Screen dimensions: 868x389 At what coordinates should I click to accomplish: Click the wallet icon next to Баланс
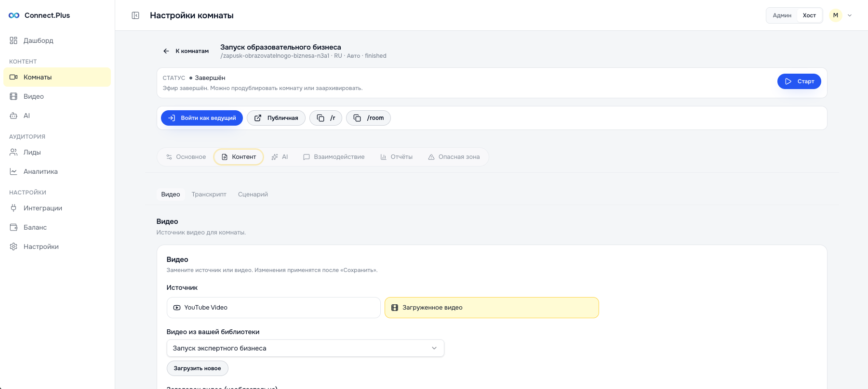click(13, 227)
